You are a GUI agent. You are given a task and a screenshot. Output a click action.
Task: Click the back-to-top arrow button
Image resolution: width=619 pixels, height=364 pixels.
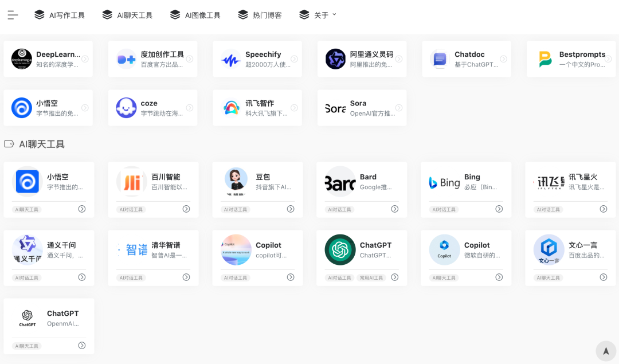pos(606,351)
